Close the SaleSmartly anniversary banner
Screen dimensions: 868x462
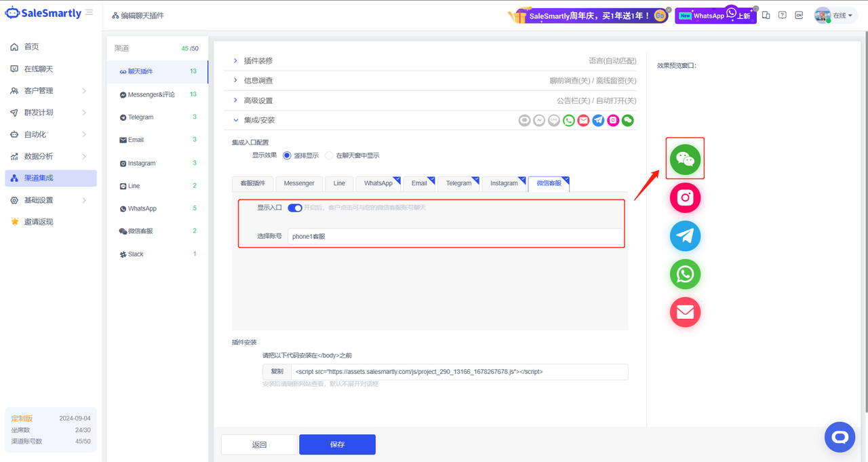pos(669,9)
